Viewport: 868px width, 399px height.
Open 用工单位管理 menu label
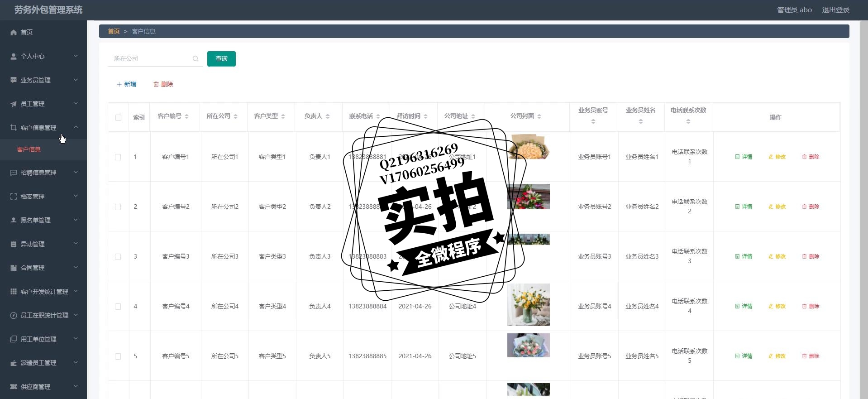[x=38, y=339]
